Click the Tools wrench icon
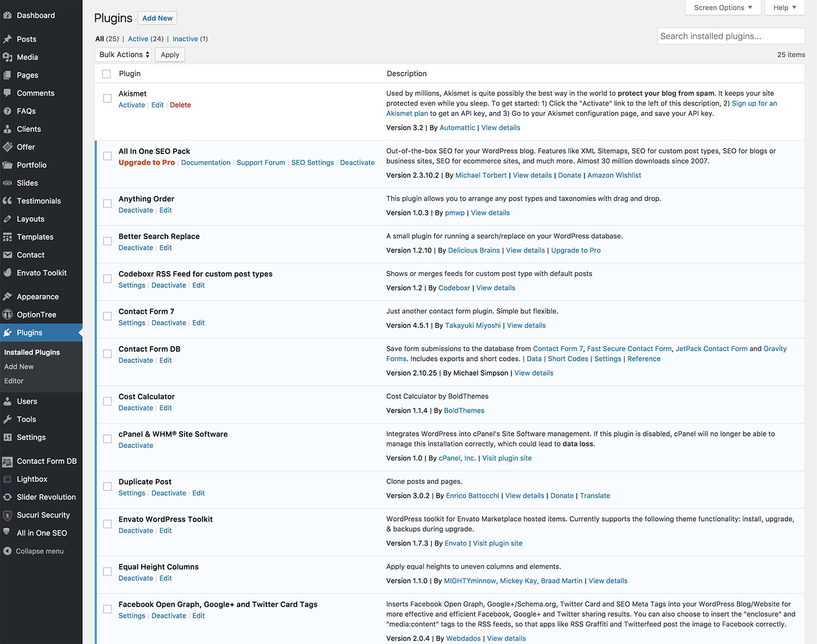Image resolution: width=817 pixels, height=644 pixels. tap(8, 419)
